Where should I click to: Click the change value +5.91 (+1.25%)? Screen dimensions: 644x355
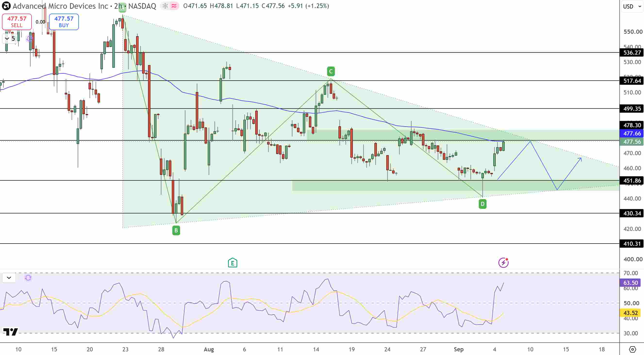click(x=308, y=6)
